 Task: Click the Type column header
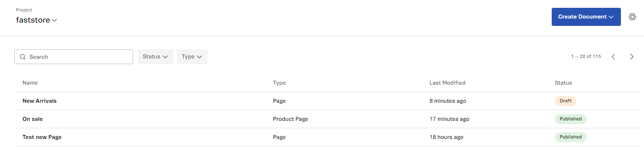tap(279, 83)
